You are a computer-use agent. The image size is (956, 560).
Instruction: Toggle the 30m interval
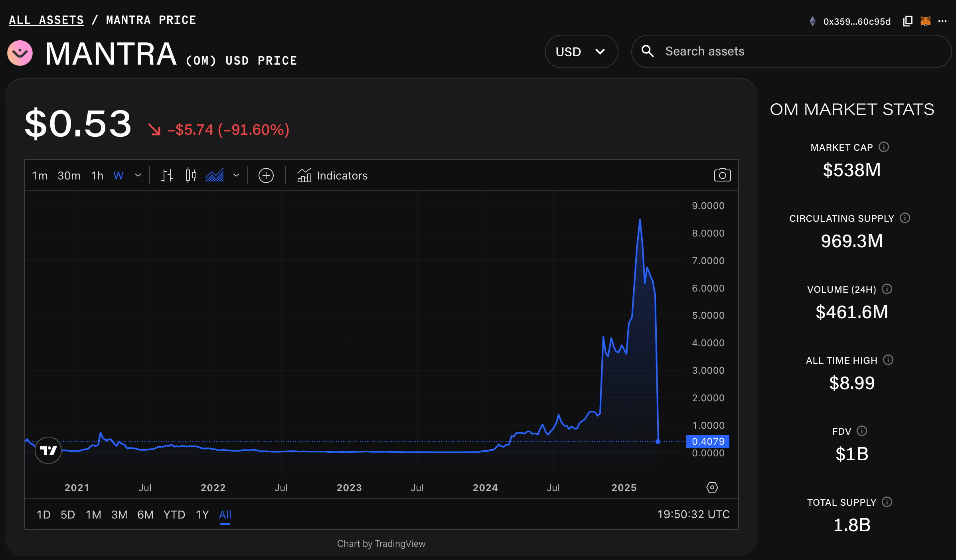(69, 175)
